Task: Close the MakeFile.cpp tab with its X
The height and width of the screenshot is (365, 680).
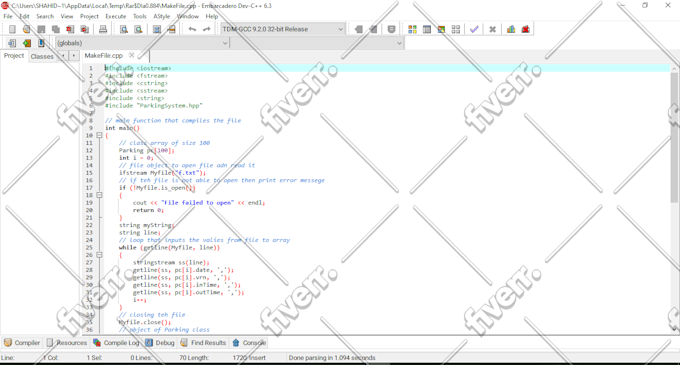Action: tap(132, 55)
